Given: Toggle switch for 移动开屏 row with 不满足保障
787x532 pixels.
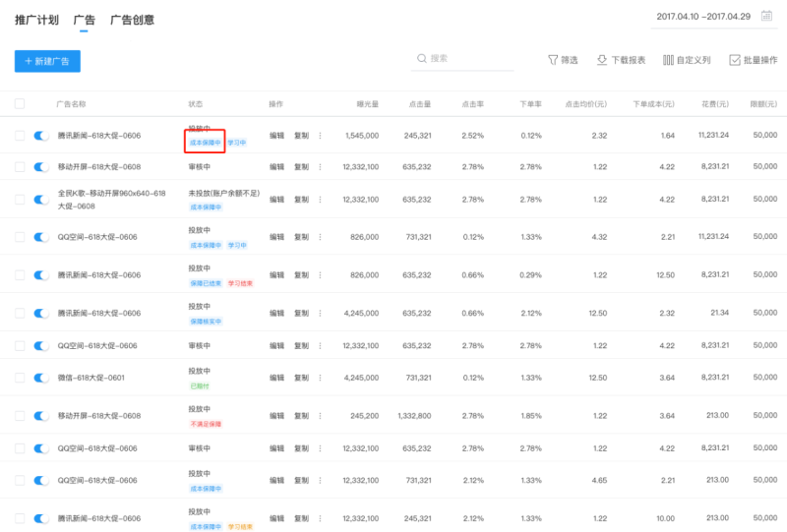Looking at the screenshot, I should click(x=41, y=416).
